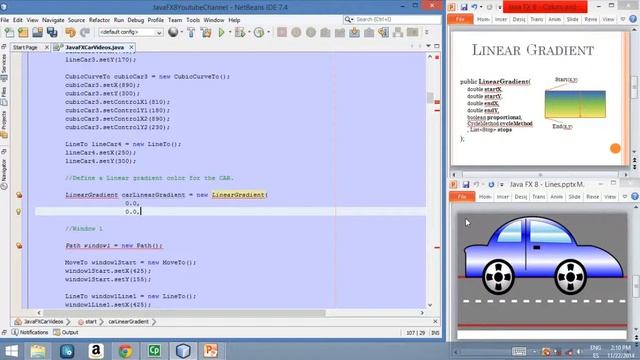
Task: Maximize the editor window with corner icon
Action: (436, 46)
